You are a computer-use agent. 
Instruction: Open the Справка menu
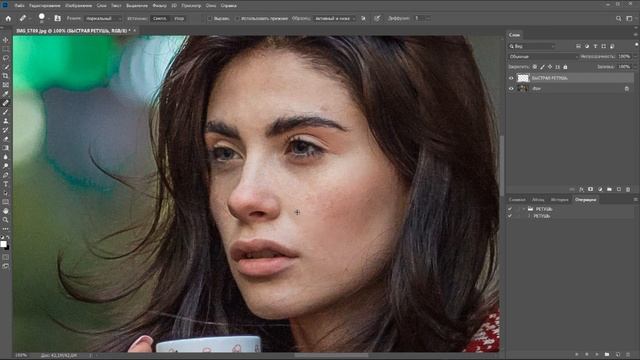228,6
